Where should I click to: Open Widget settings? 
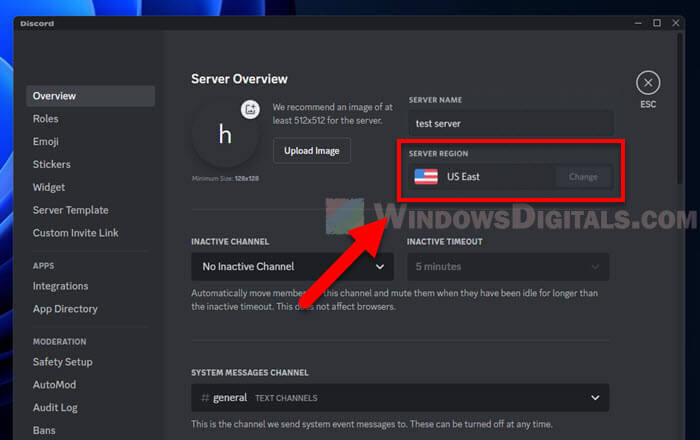[x=49, y=187]
